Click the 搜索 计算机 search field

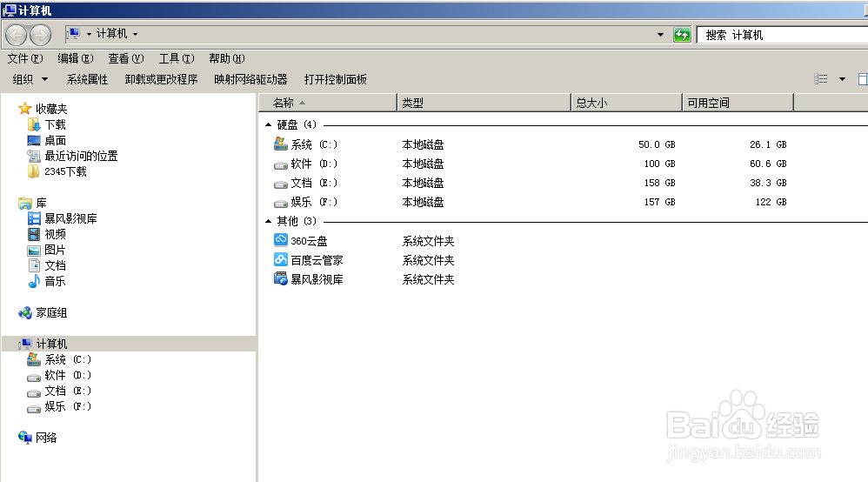point(782,35)
